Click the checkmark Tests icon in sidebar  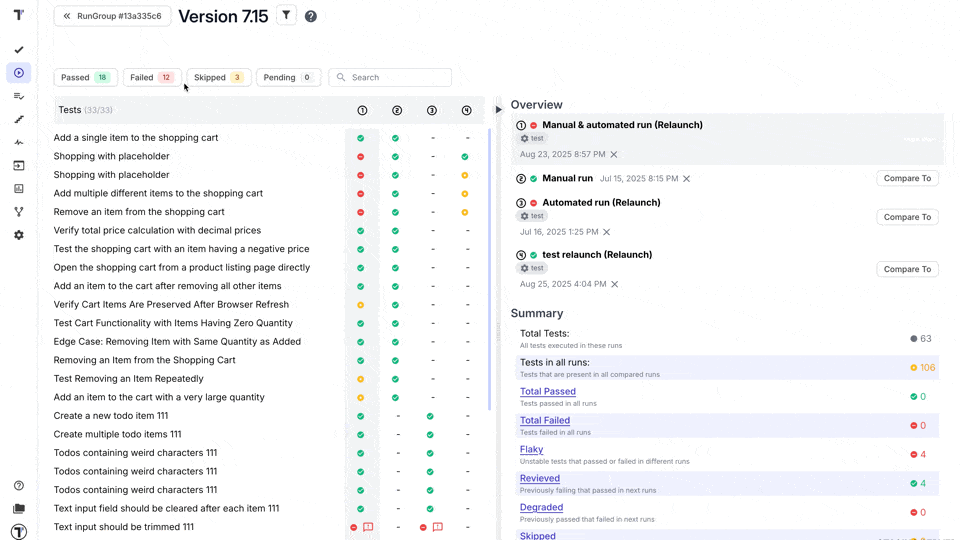pos(19,50)
